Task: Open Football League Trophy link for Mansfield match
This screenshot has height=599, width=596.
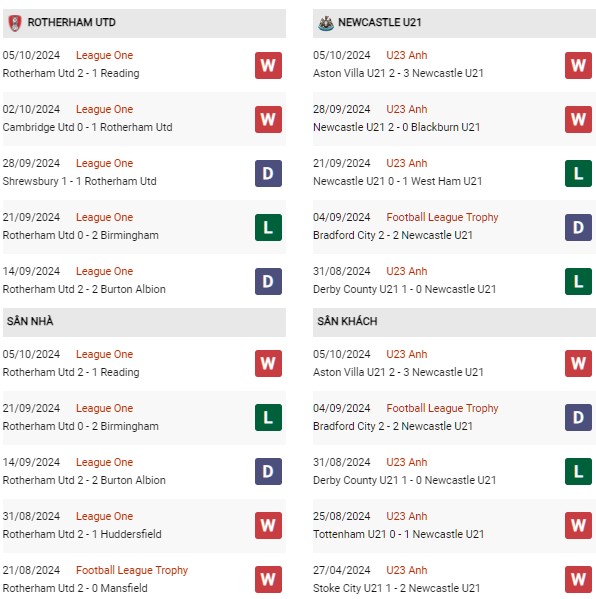Action: (132, 570)
